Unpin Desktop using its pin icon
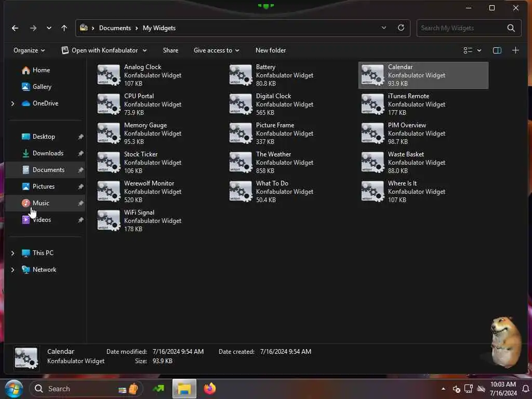532x399 pixels. [x=81, y=137]
